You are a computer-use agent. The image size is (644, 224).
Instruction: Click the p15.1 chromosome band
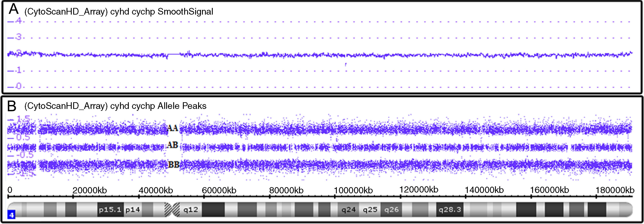[110, 209]
